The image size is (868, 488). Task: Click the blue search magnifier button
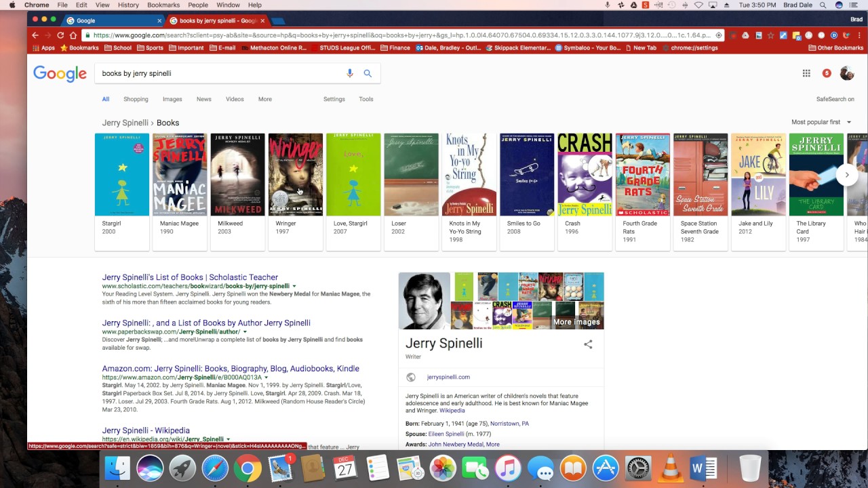pyautogui.click(x=368, y=73)
